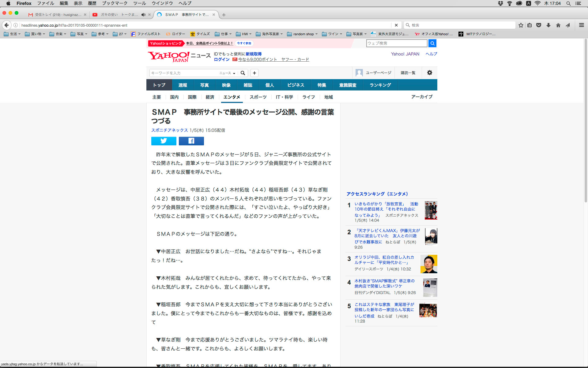Open the Firefox hamburger menu
Screen dimensions: 588x368
(581, 25)
